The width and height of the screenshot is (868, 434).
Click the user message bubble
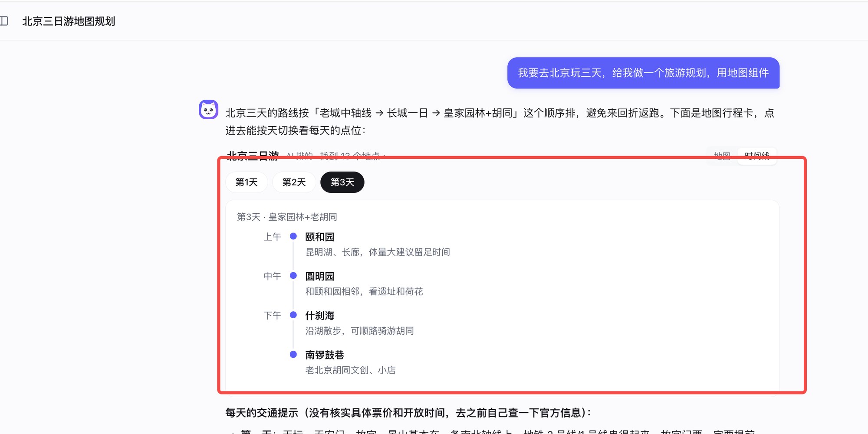[x=643, y=73]
